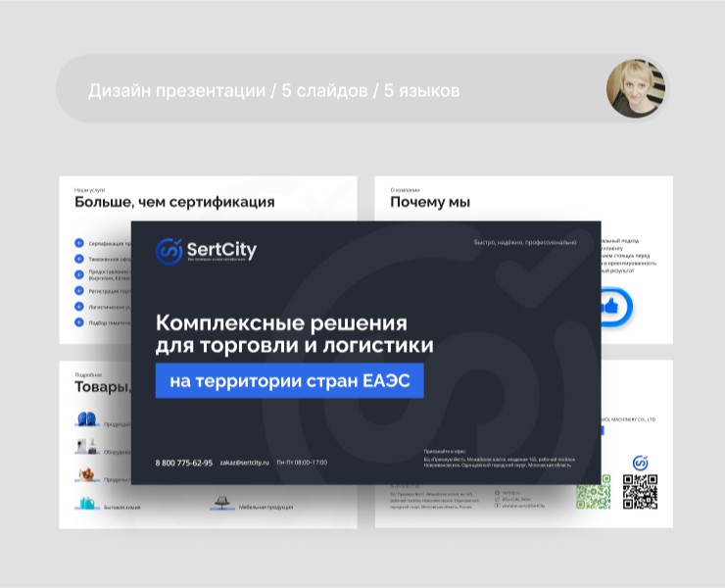Click the plus bullet beside Регистрация row

[x=79, y=290]
